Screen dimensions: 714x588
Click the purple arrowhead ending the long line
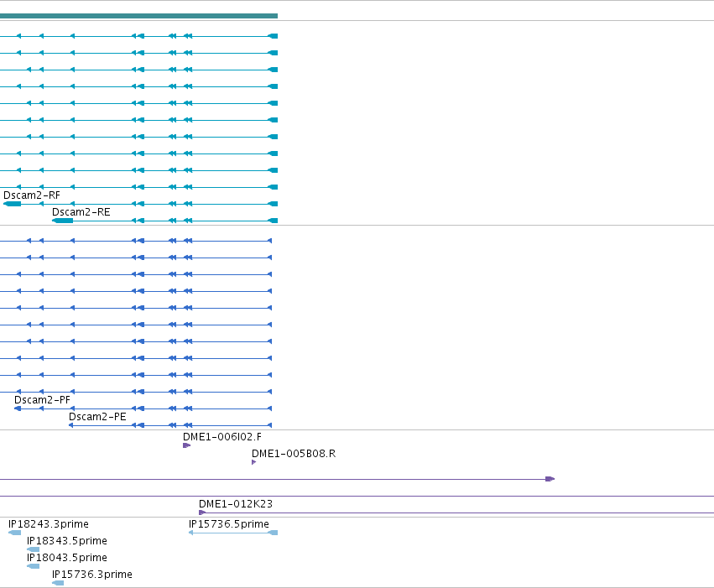click(550, 479)
